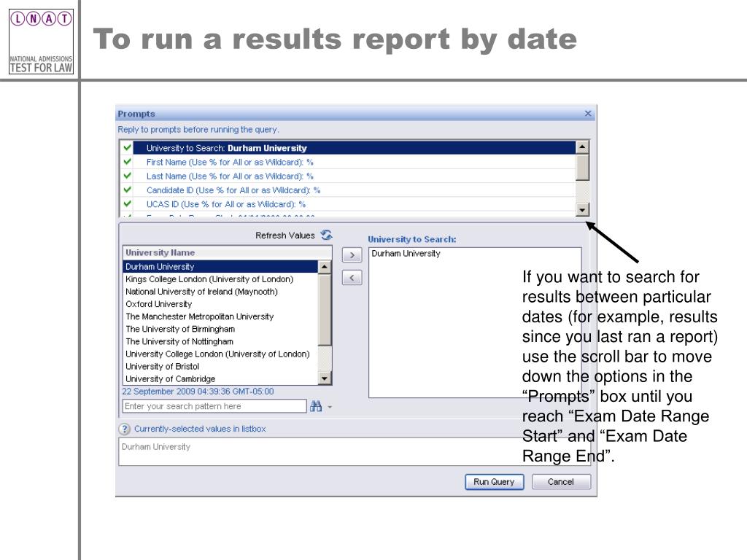Click the Currently-selected values text box
The width and height of the screenshot is (747, 560).
pyautogui.click(x=355, y=451)
